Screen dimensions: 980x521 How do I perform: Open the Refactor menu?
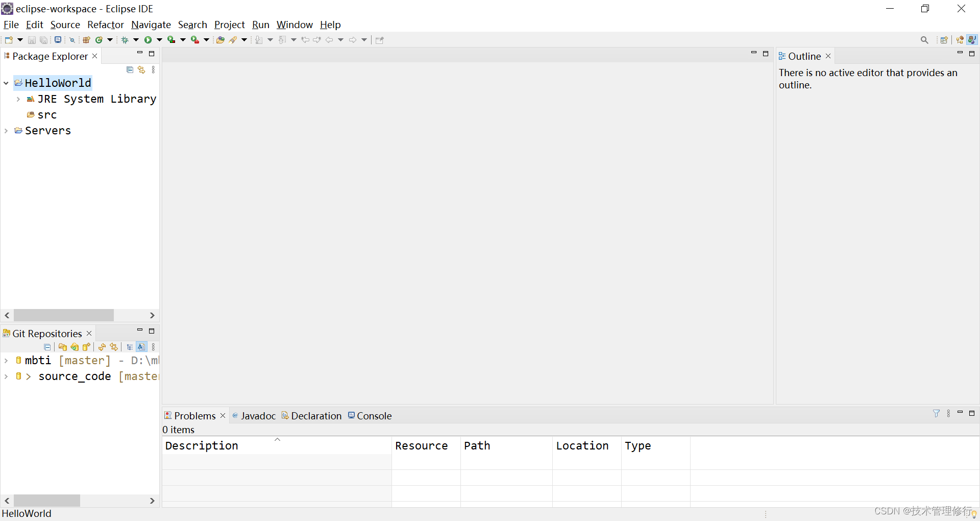tap(106, 25)
